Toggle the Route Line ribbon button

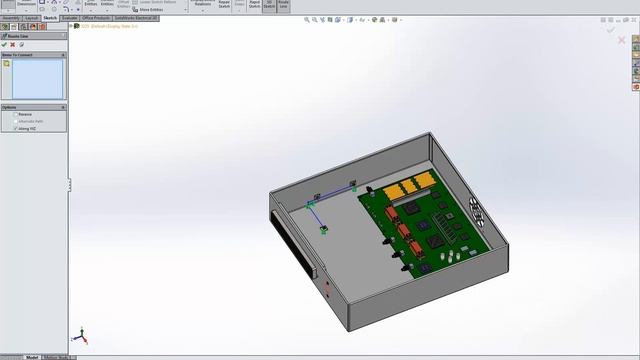tap(283, 5)
